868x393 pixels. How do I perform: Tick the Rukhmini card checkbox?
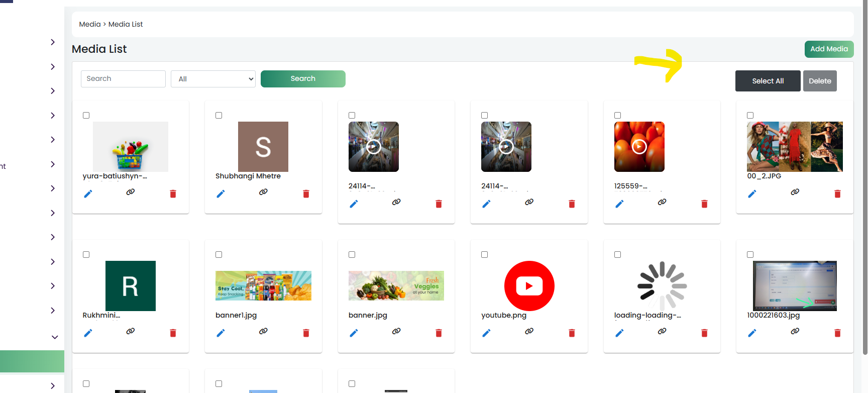[x=86, y=255]
